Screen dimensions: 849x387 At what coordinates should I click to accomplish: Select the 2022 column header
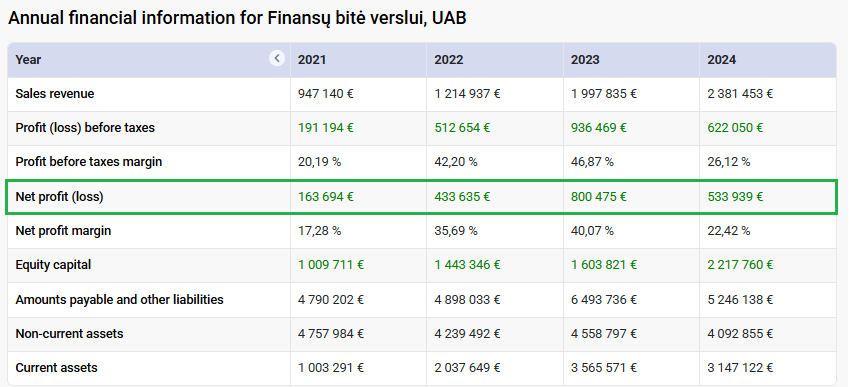coord(449,60)
